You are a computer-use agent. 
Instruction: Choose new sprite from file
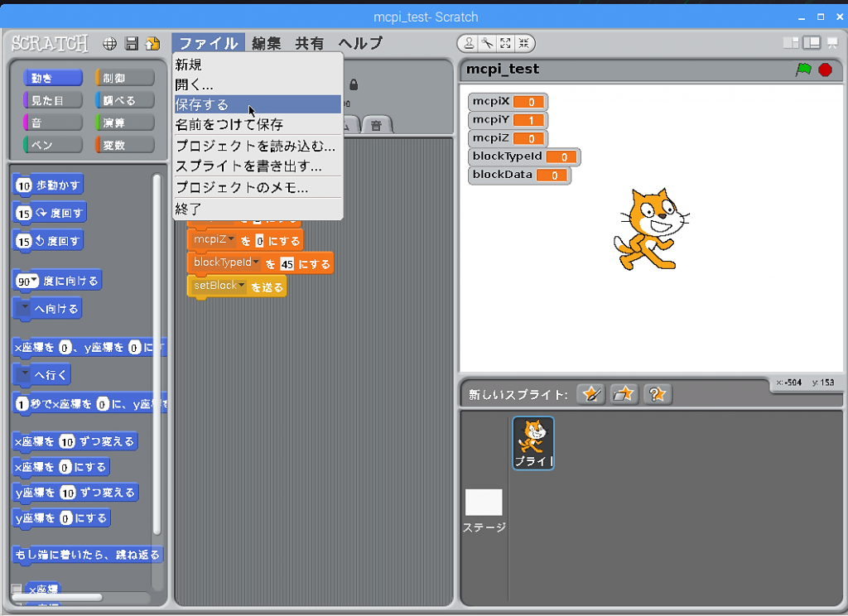click(x=624, y=394)
